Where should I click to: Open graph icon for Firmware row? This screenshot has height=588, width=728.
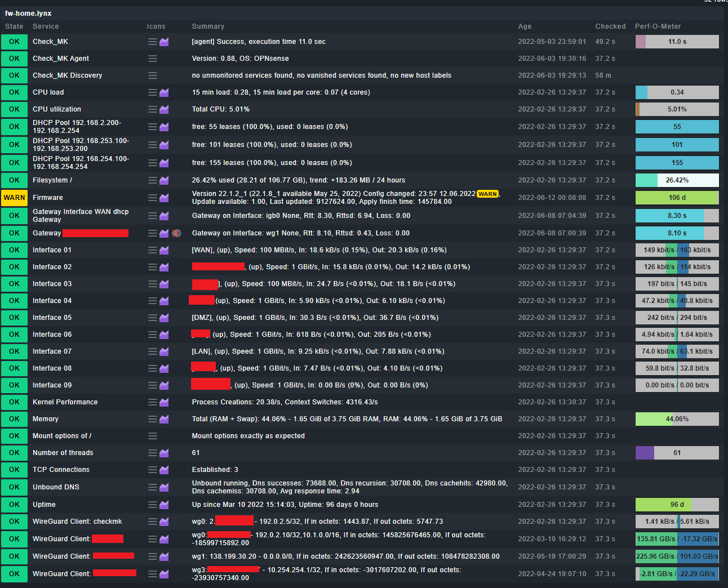click(164, 198)
